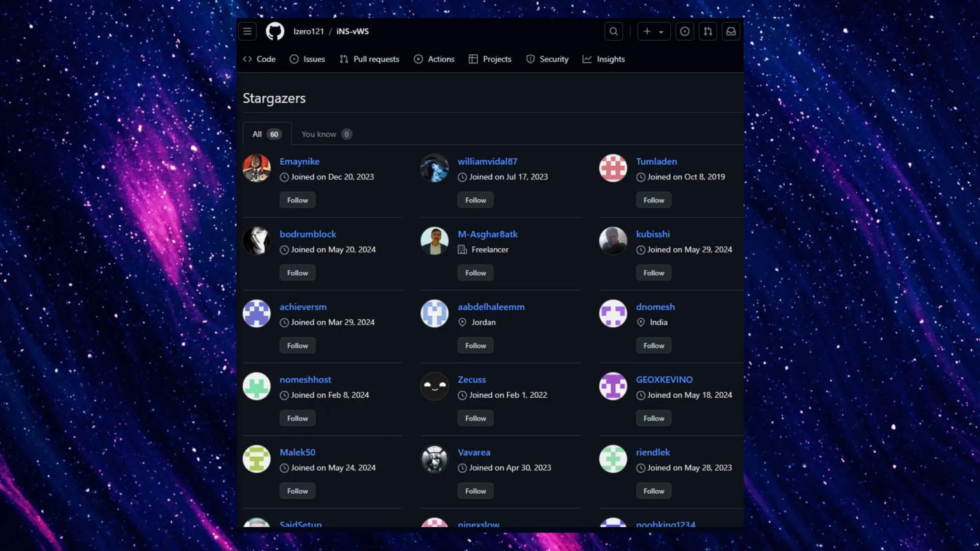This screenshot has width=980, height=551.
Task: Follow user bodrumblock
Action: [x=297, y=273]
